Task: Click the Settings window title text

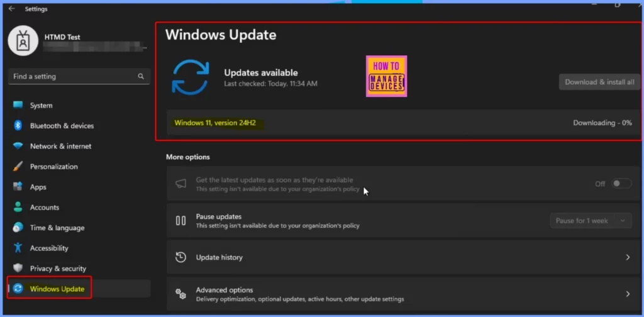Action: (x=36, y=9)
